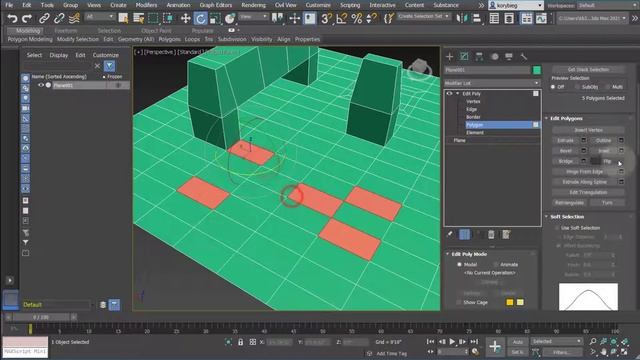Viewport: 640px width, 360px height.
Task: Open the Select by Name icon
Action: pyautogui.click(x=138, y=18)
